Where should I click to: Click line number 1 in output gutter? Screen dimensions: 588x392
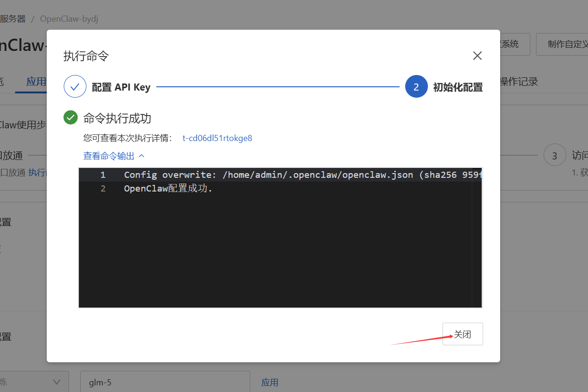(102, 175)
